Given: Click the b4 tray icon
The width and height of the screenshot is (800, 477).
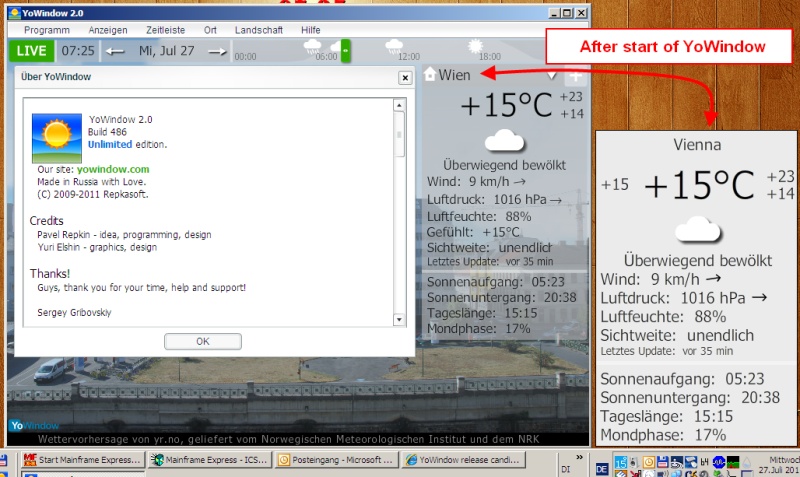Looking at the screenshot, I should (x=704, y=462).
